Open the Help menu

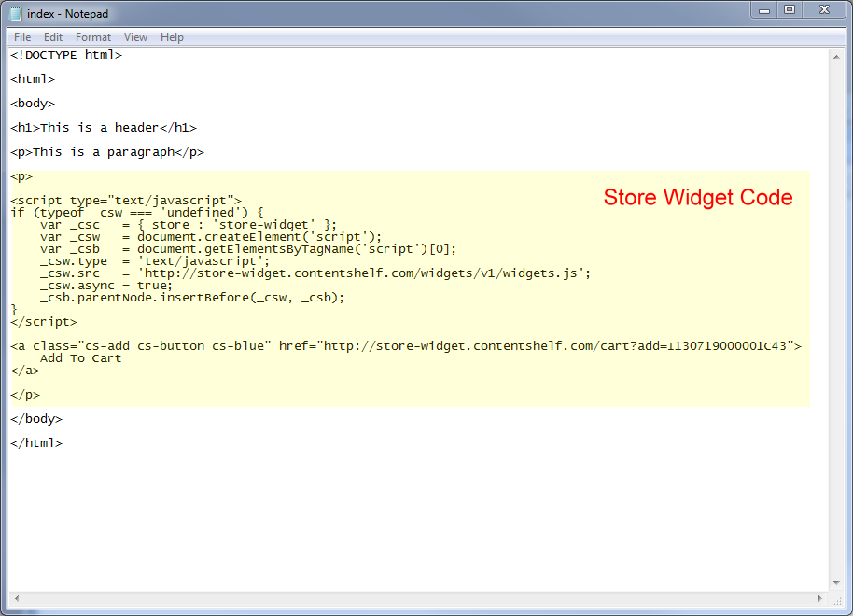point(172,37)
